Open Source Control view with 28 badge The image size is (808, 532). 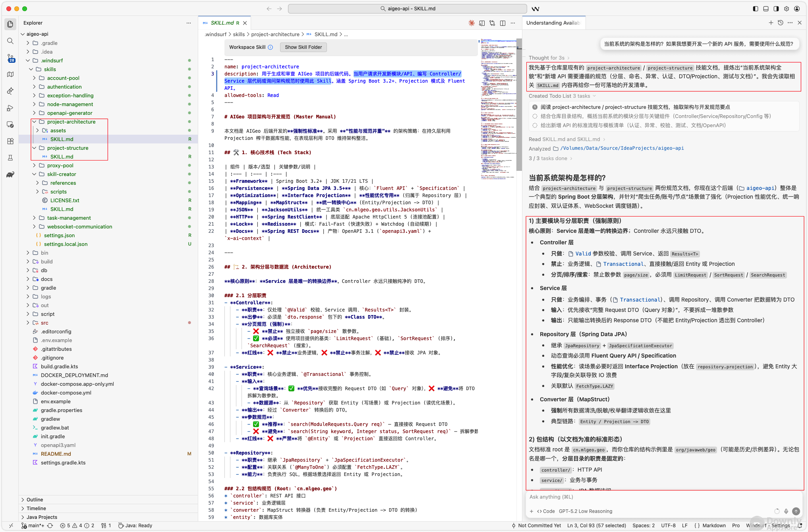click(x=10, y=58)
